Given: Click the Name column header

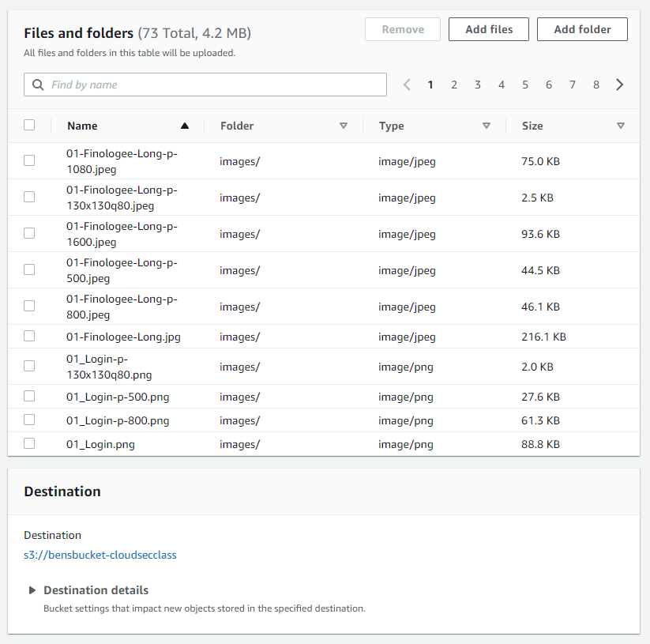Looking at the screenshot, I should click(82, 126).
